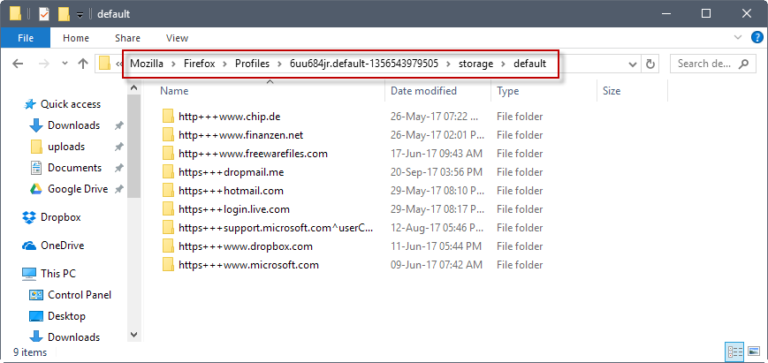Click the folder icon in address bar
The image size is (768, 363).
[x=104, y=64]
